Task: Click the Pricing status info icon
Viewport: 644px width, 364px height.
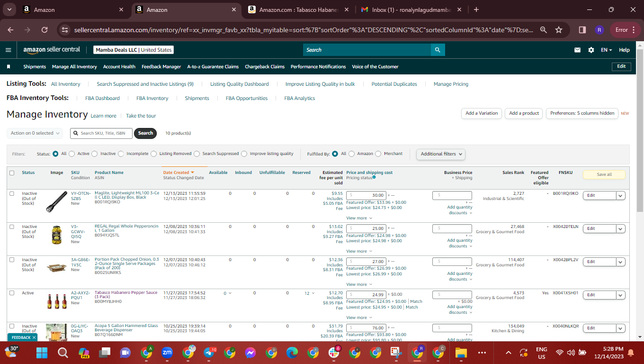Action: pos(374,177)
